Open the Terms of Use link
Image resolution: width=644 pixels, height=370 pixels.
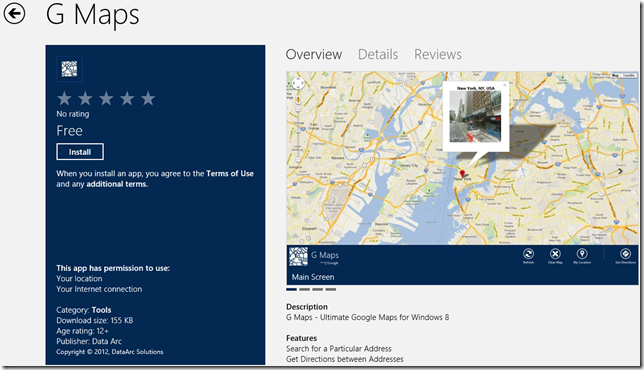[230, 173]
